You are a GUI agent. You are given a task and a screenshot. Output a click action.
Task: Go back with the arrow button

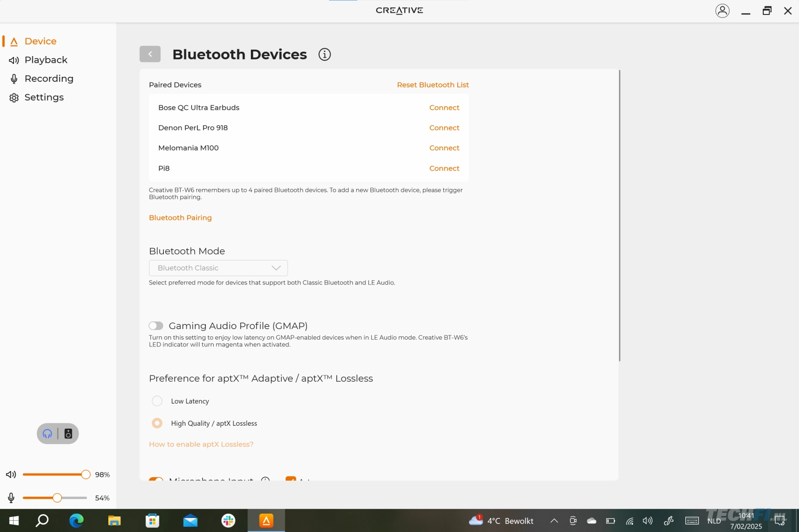tap(150, 54)
